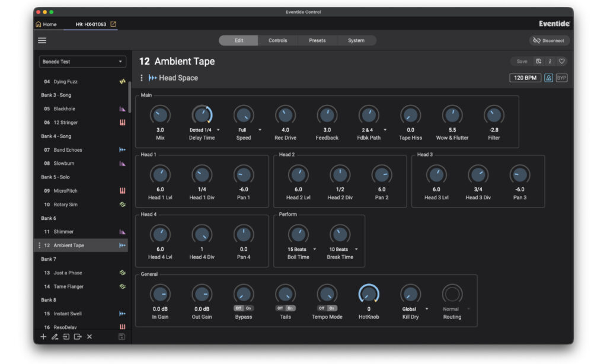
Task: Click the icon on the MicroPitch row
Action: (x=122, y=190)
